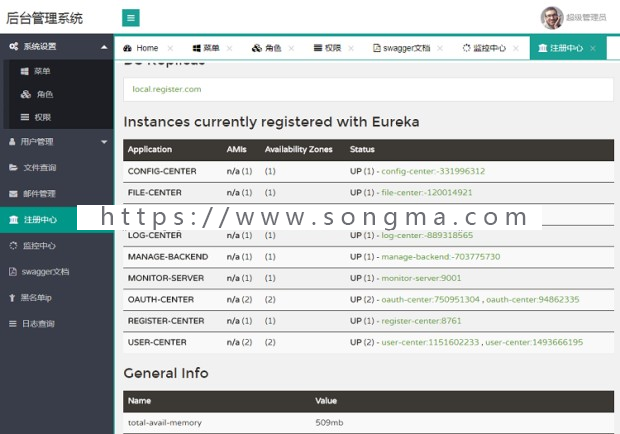Click the 509mb value cell
The image size is (620, 434).
pos(329,423)
